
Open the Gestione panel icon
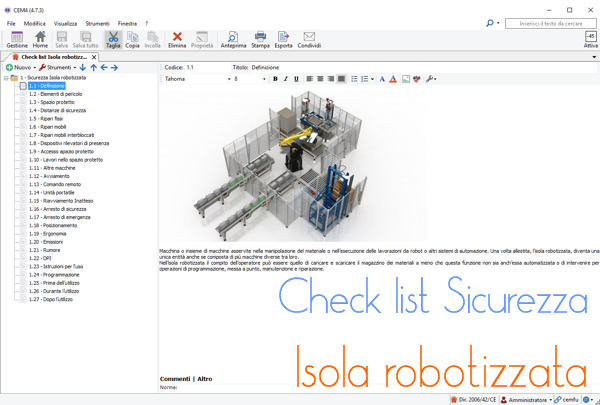[17, 39]
